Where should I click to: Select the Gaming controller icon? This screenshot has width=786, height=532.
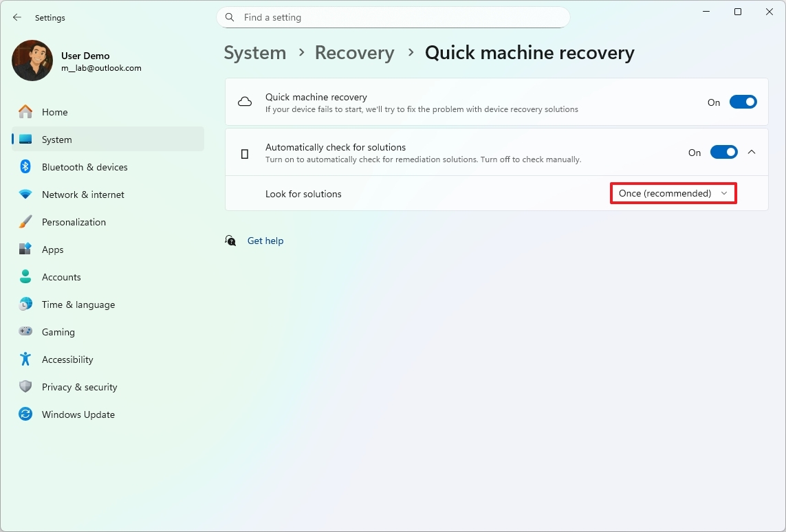coord(25,331)
